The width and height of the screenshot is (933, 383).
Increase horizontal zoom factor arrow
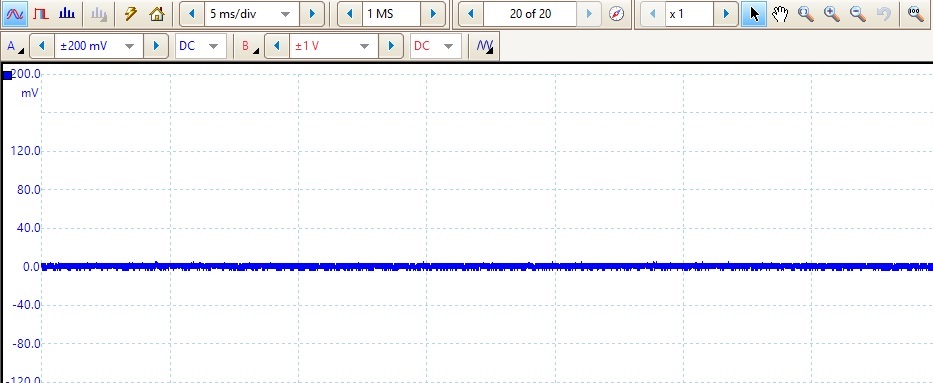pyautogui.click(x=726, y=14)
